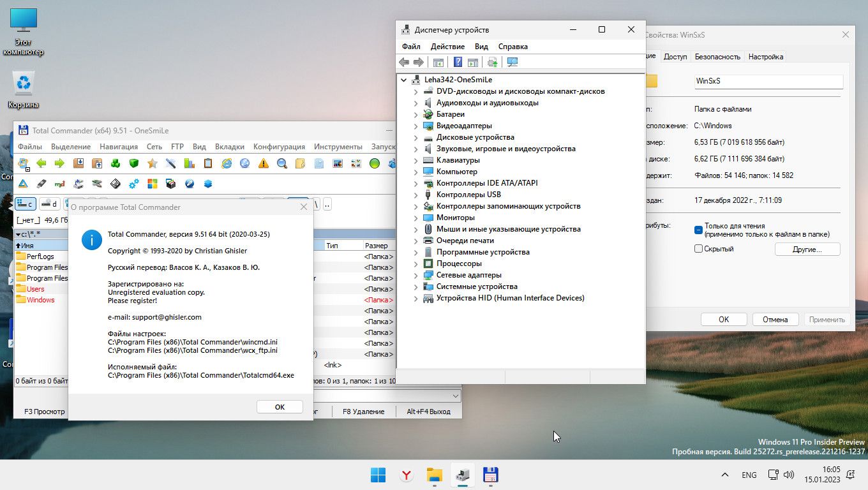Click the blue question mark Help icon in Device Manager
The height and width of the screenshot is (490, 868).
tap(458, 62)
